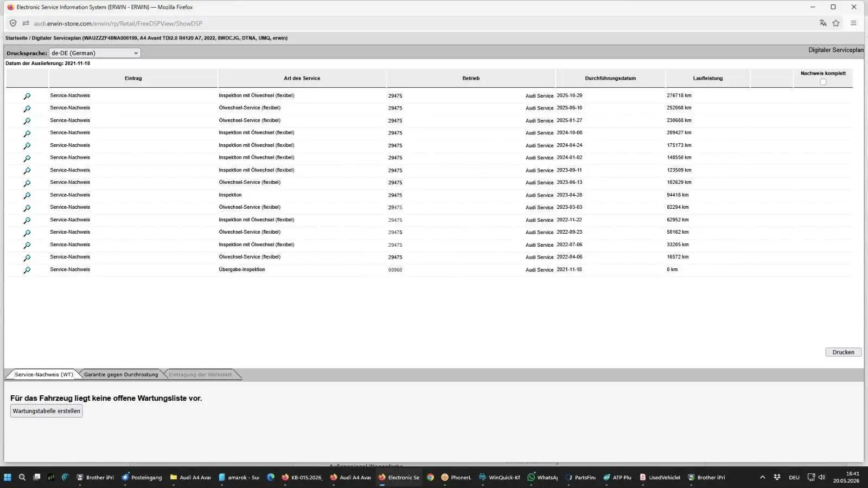Image resolution: width=868 pixels, height=488 pixels.
Task: Open magnifier for 2023-09-11 service entry
Action: pyautogui.click(x=27, y=171)
